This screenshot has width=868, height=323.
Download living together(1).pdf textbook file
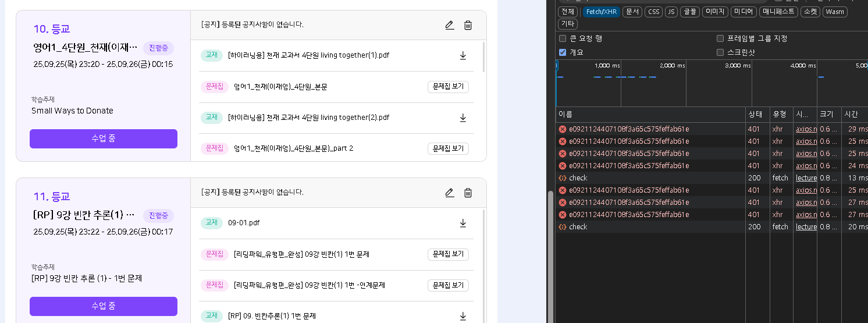463,55
